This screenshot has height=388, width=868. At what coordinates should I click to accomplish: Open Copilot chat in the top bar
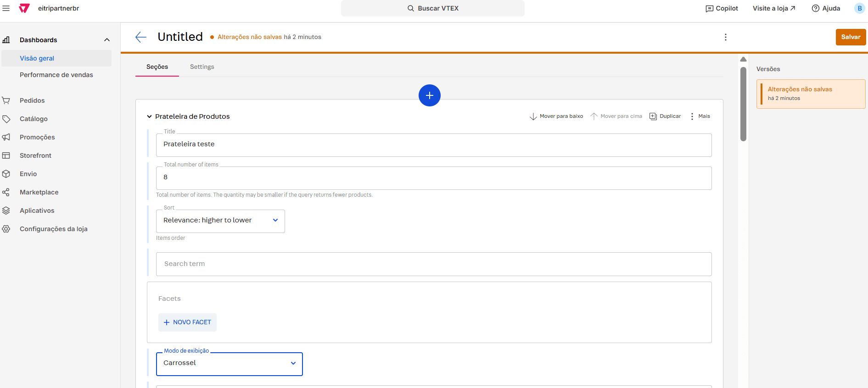pyautogui.click(x=722, y=8)
